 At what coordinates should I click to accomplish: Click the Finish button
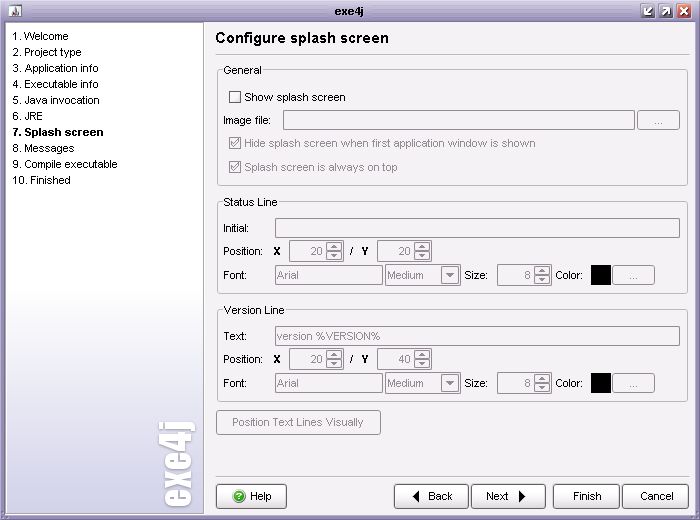[x=586, y=496]
